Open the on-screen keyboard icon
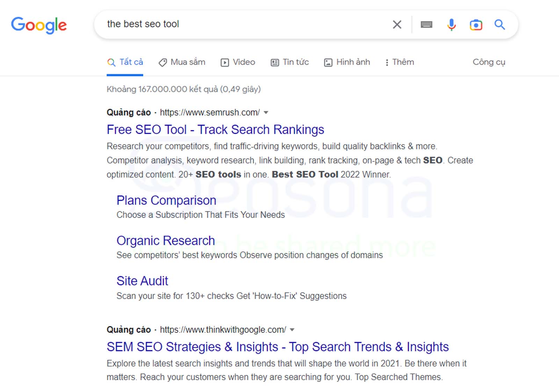The width and height of the screenshot is (559, 392). 426,24
